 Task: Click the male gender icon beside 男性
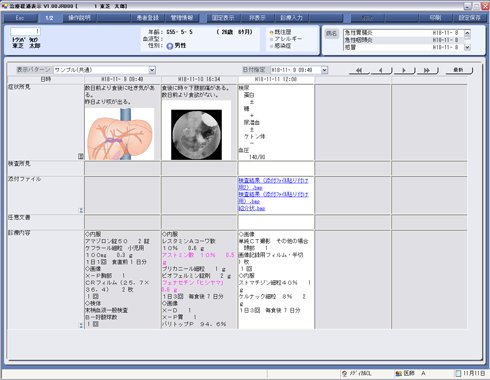[169, 46]
